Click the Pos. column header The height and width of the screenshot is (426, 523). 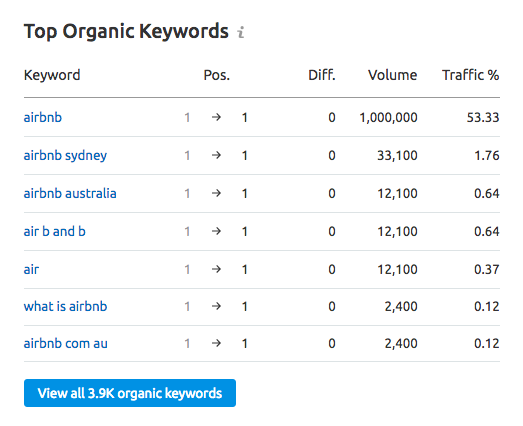[217, 75]
